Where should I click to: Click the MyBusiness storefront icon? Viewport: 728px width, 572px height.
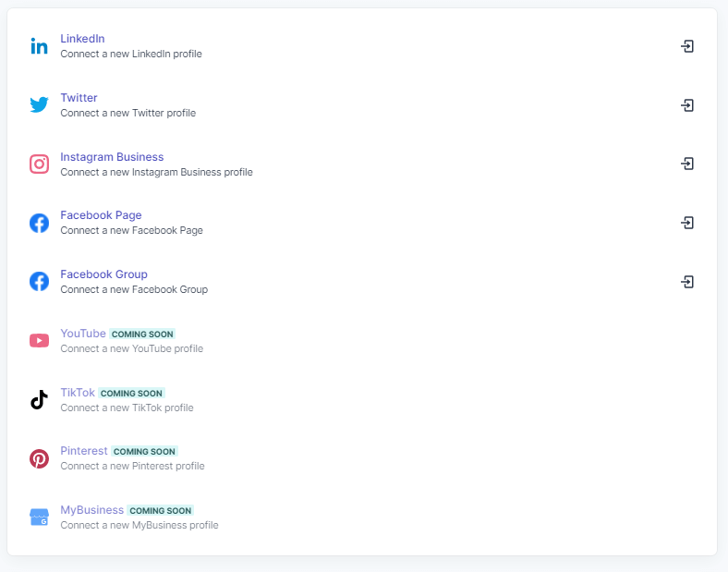tap(39, 517)
